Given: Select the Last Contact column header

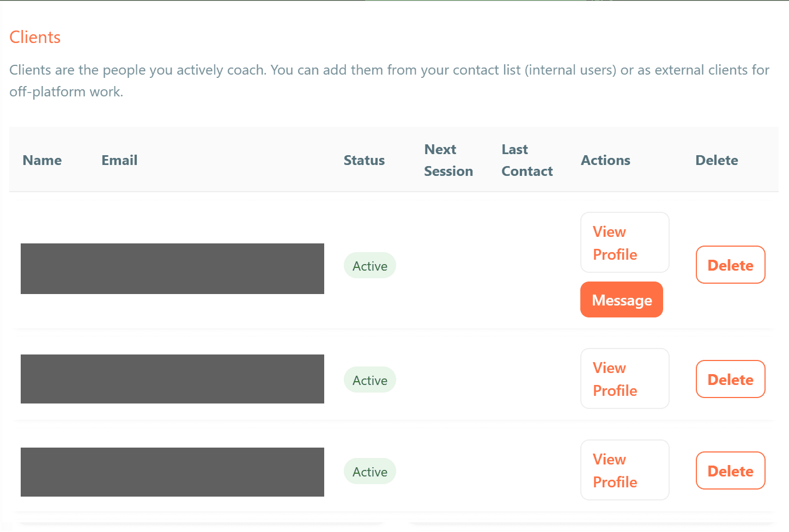Looking at the screenshot, I should pos(526,160).
